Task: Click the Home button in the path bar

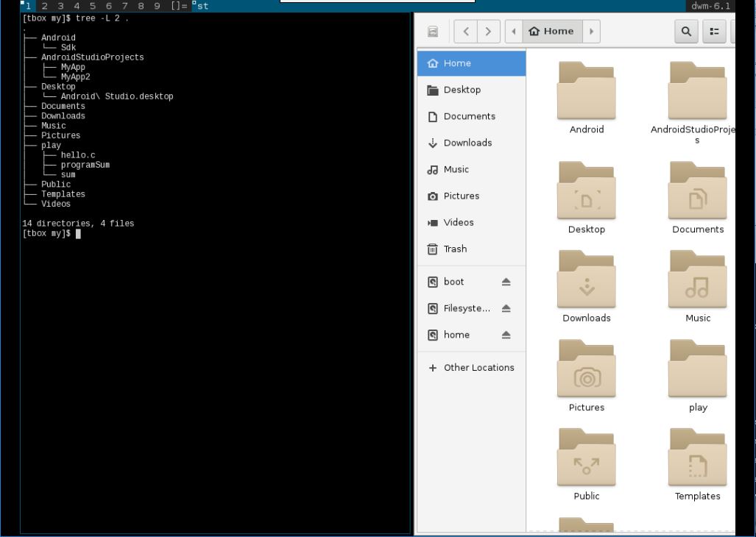Action: coord(553,31)
